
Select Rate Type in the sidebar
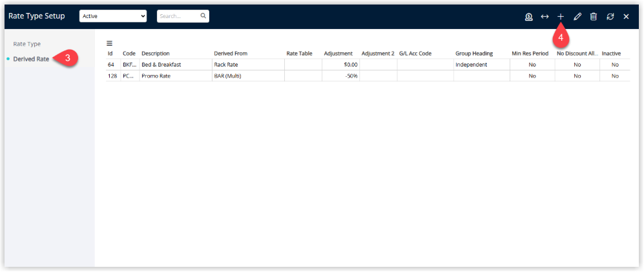(27, 44)
